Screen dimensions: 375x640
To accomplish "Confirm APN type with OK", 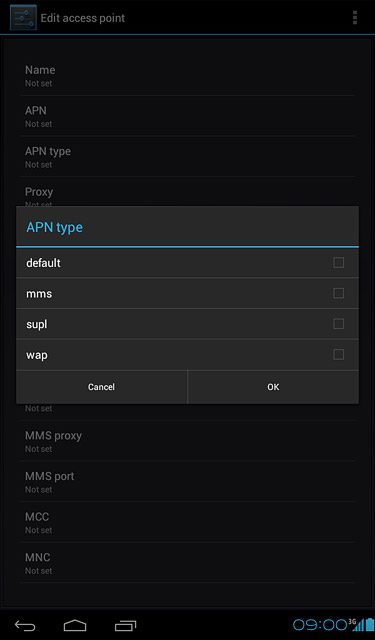I will (x=273, y=387).
